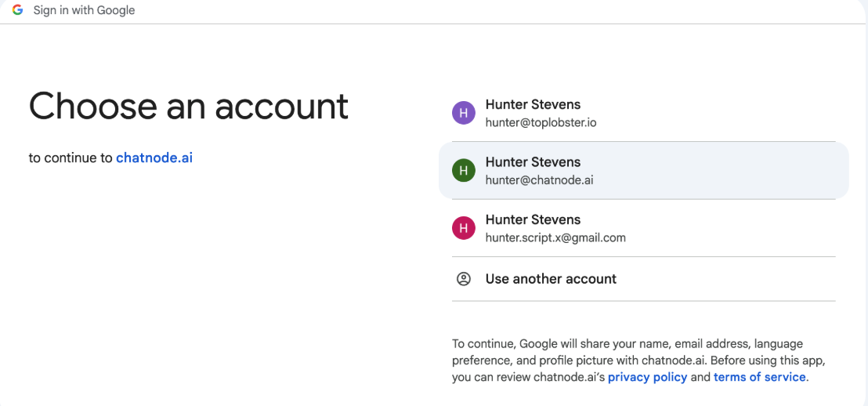
Task: Select the hunter@chatnode.ai account email
Action: pyautogui.click(x=539, y=180)
